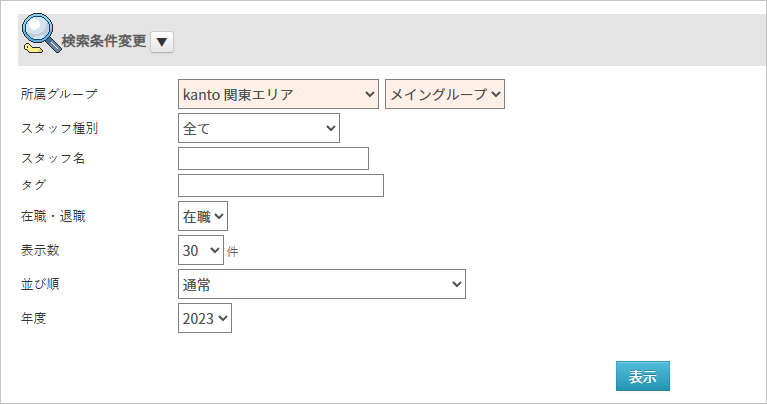Open the 並び順 dropdown showing 通常

(321, 284)
